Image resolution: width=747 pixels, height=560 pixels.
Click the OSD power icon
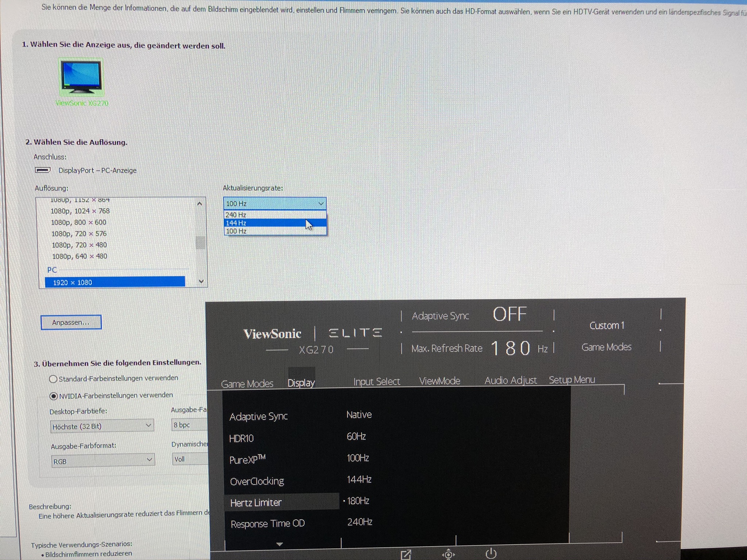(x=491, y=553)
